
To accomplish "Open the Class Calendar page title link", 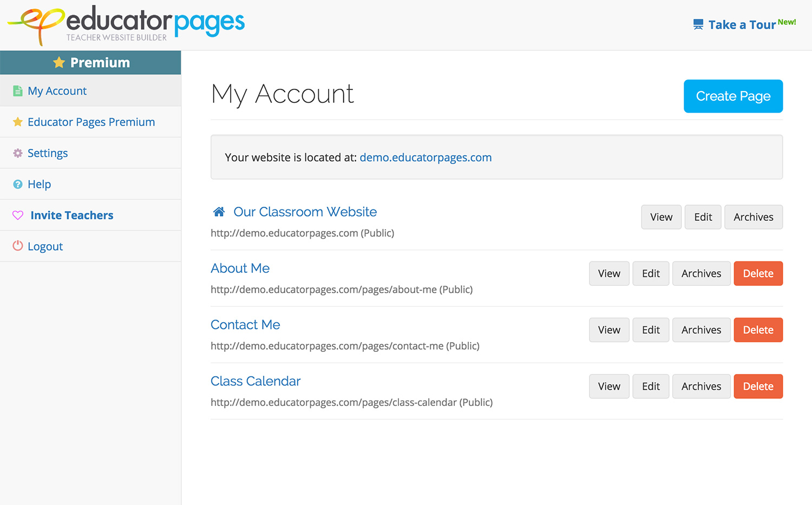I will [x=256, y=381].
